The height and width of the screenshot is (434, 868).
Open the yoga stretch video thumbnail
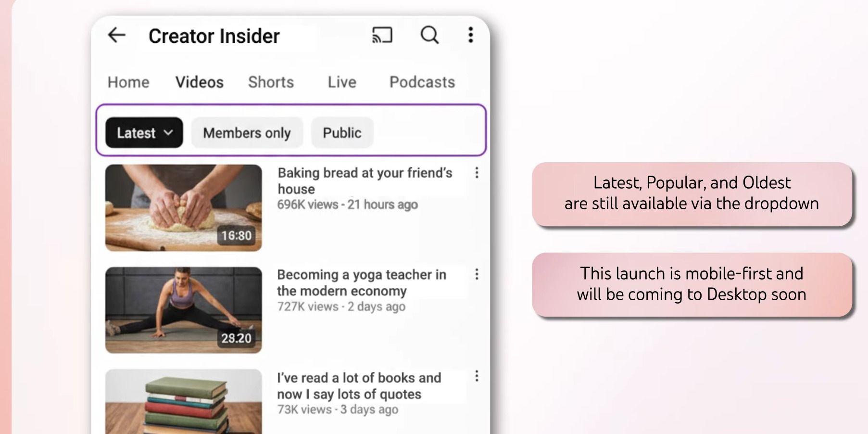coord(184,310)
